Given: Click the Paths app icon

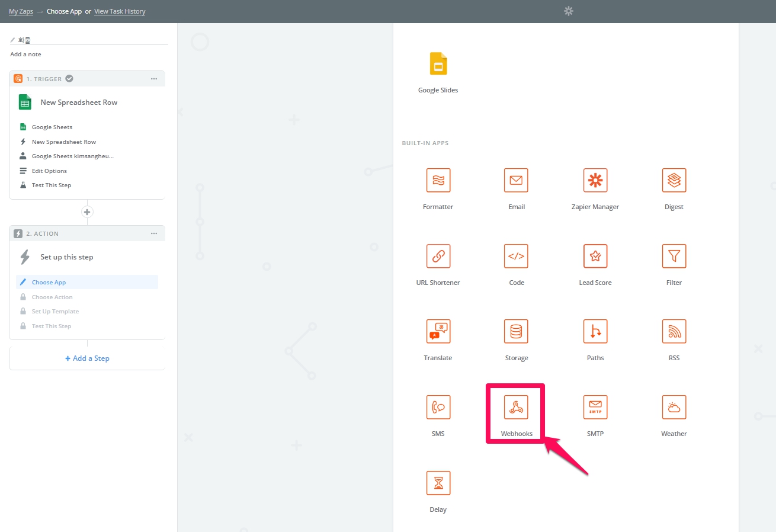Looking at the screenshot, I should click(595, 332).
